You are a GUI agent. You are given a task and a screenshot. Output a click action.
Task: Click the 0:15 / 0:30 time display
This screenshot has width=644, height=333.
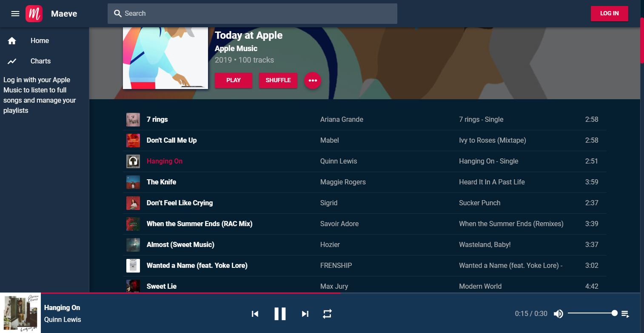(x=531, y=314)
